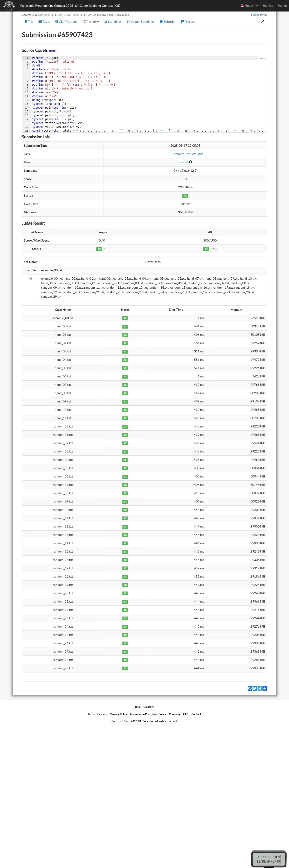Click random_10.txt case name
Viewport: 289px width, 868px height.
coord(63,510)
